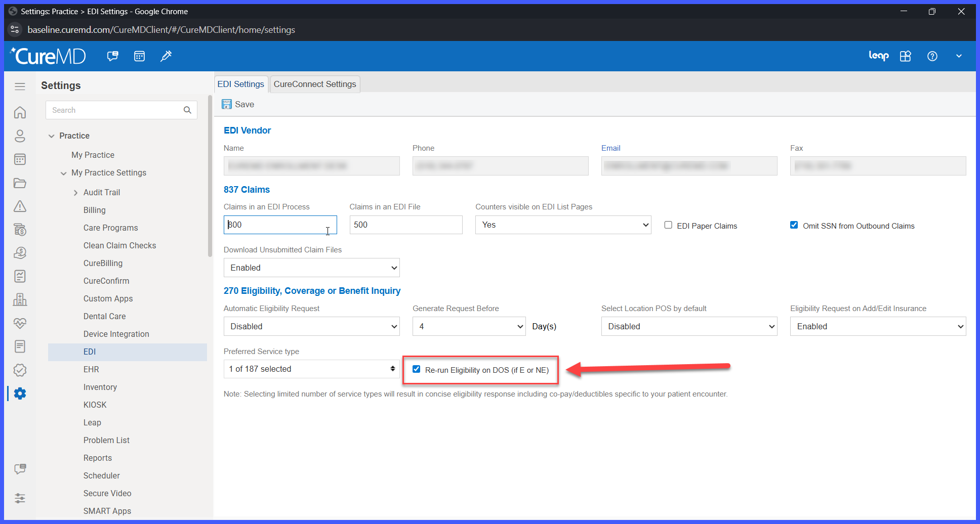The image size is (980, 524).
Task: Open the help question mark icon
Action: [x=932, y=56]
